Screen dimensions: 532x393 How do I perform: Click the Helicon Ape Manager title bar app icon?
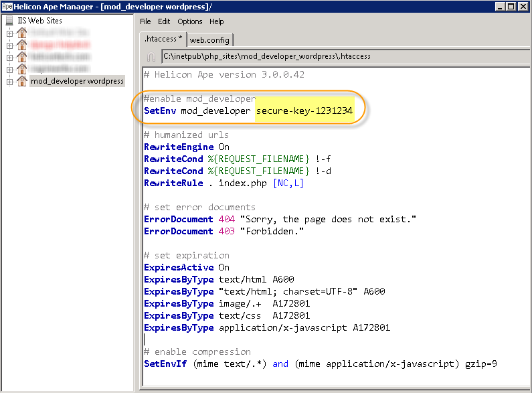7,7
